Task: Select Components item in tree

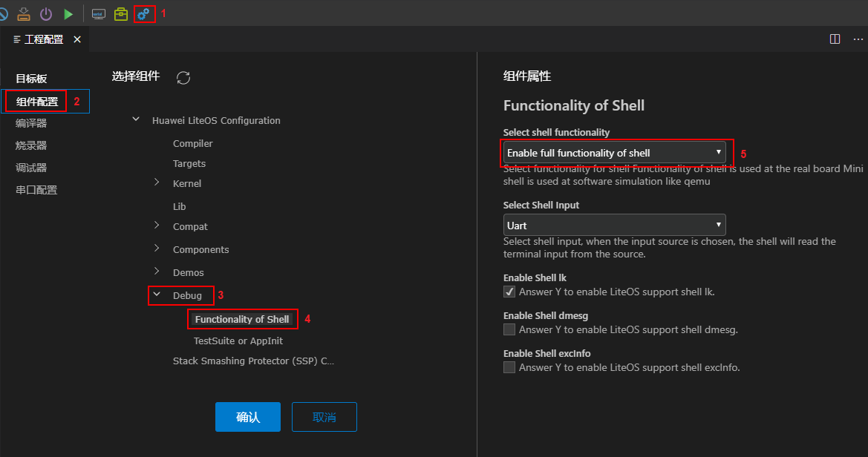Action: tap(201, 249)
